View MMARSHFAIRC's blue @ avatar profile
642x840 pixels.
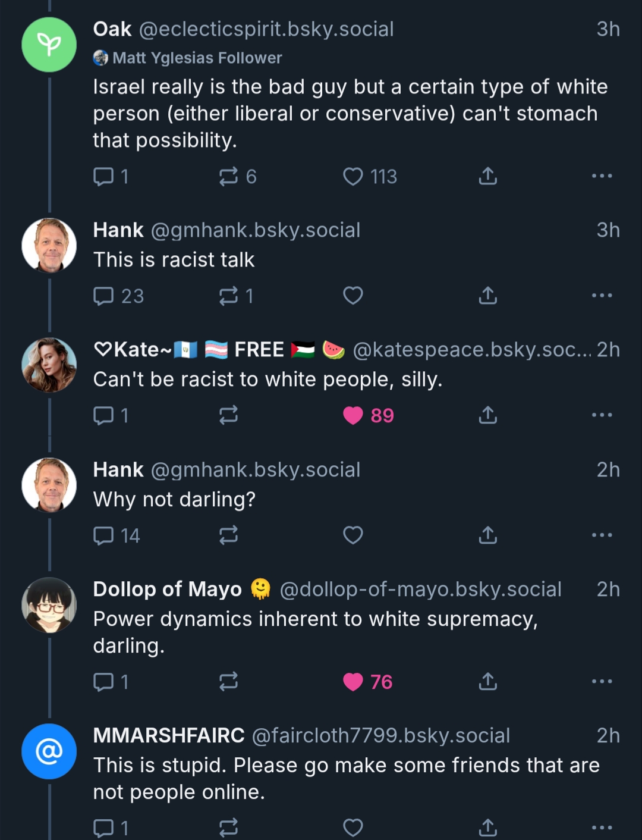(x=49, y=751)
